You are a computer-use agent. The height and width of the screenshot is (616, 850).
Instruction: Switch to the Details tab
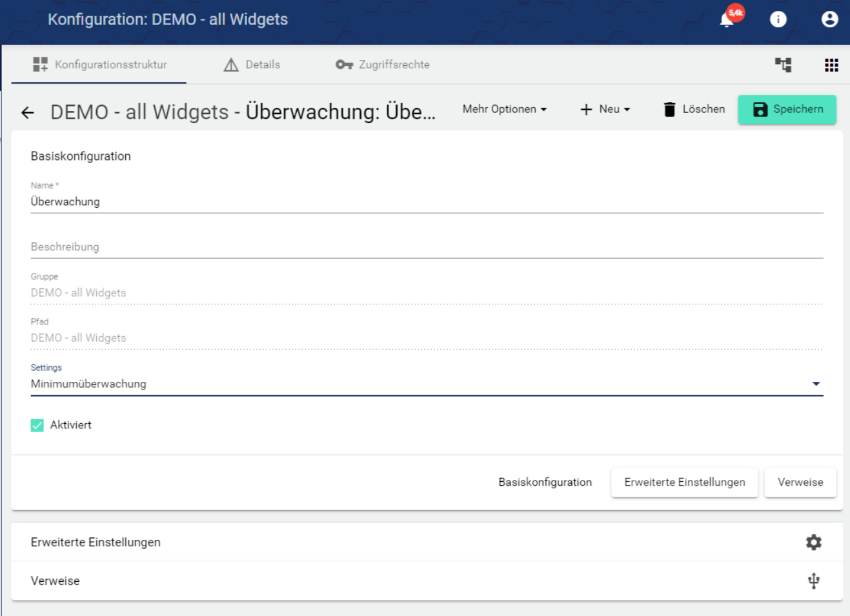tap(252, 65)
